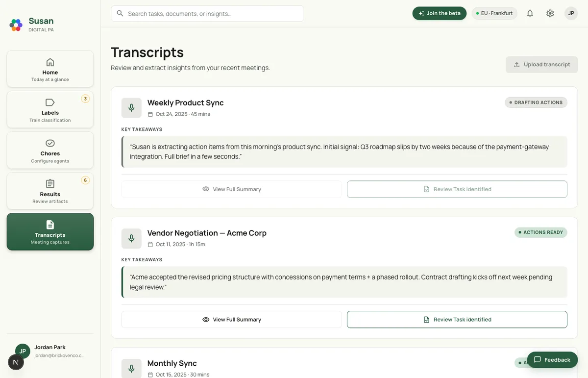
Task: Click the Weekly Product Sync title
Action: click(186, 102)
